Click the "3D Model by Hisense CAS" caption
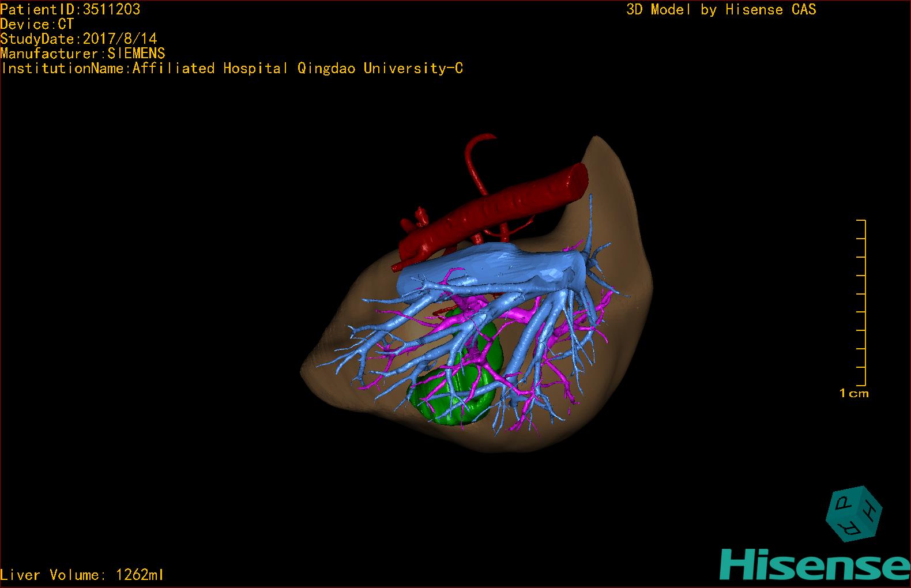The width and height of the screenshot is (911, 588). click(x=721, y=9)
